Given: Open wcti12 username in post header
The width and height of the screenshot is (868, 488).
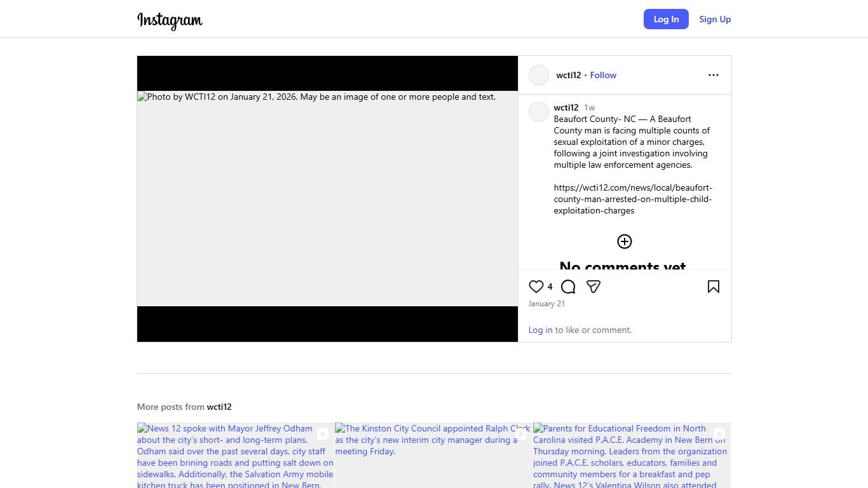Looking at the screenshot, I should click(x=568, y=75).
